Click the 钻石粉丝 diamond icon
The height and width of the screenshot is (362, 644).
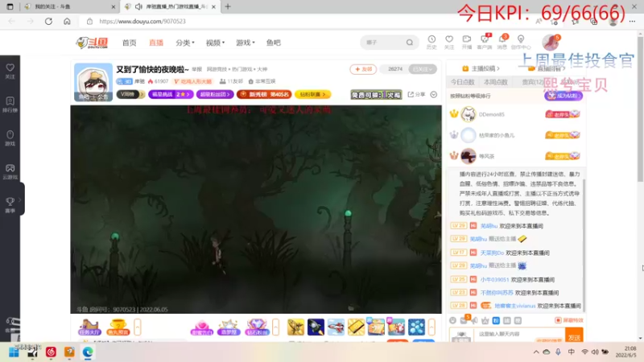click(x=257, y=327)
